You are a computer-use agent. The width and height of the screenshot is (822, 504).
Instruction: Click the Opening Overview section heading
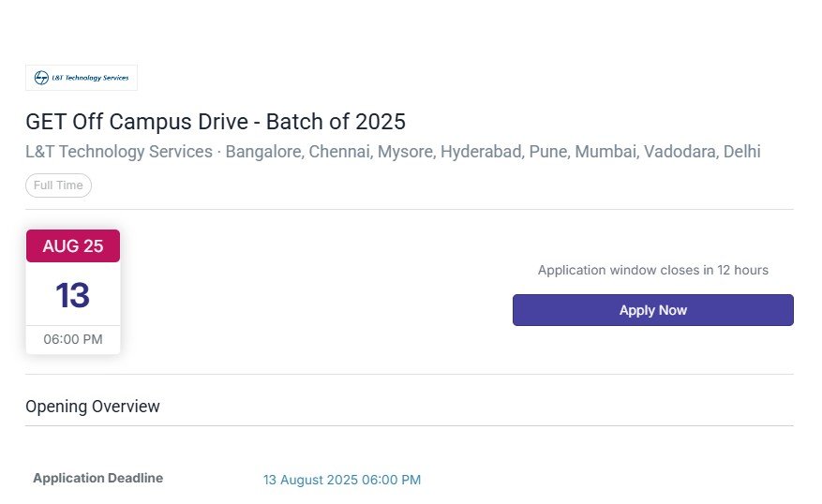click(93, 407)
